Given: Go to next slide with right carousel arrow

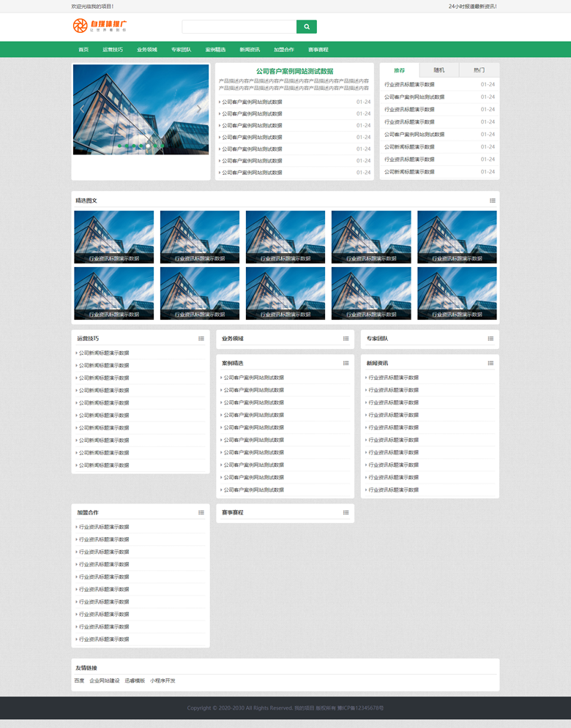Looking at the screenshot, I should pos(198,109).
